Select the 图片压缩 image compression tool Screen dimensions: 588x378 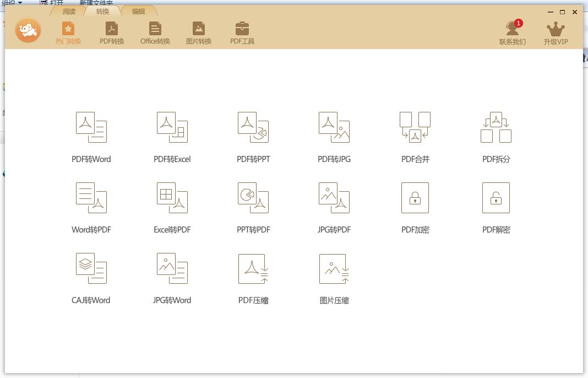pyautogui.click(x=334, y=268)
